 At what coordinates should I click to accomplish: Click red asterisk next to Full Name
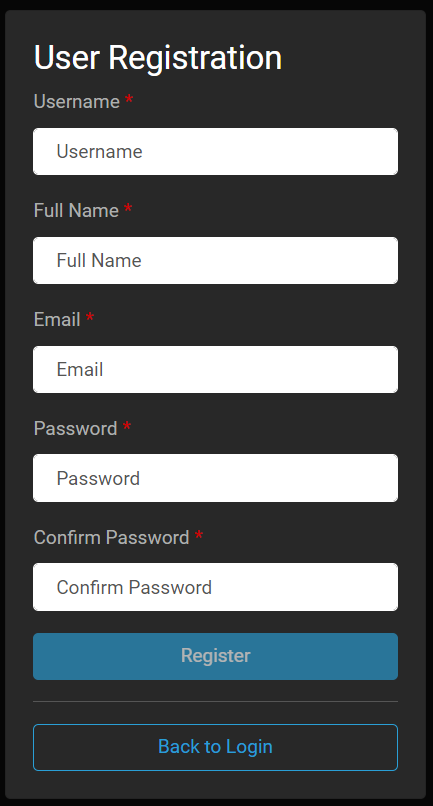128,209
